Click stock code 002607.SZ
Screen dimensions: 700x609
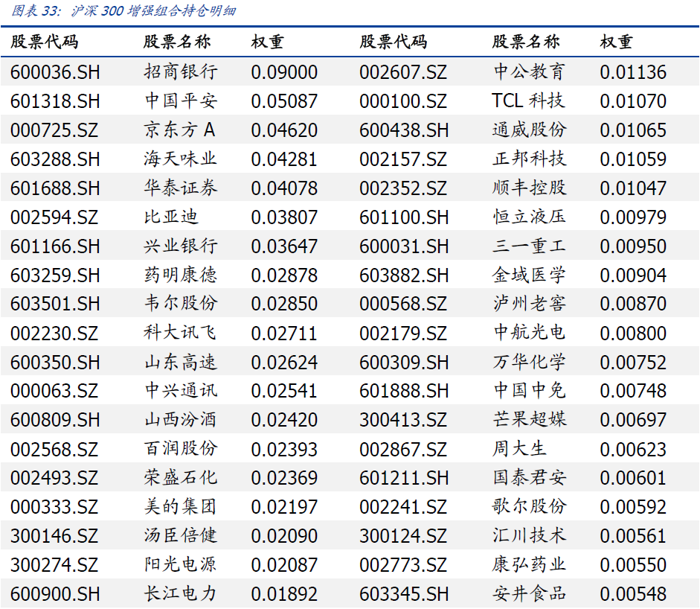[403, 72]
